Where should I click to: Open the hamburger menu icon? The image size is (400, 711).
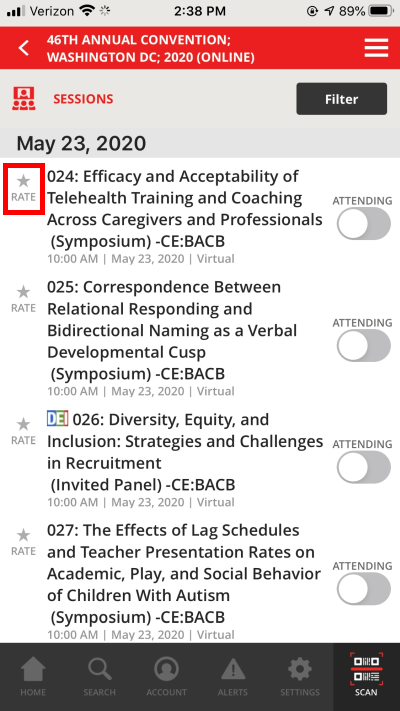[x=376, y=48]
